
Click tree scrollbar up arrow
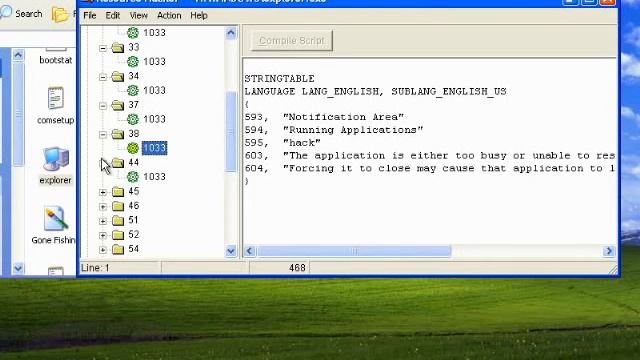tap(231, 33)
